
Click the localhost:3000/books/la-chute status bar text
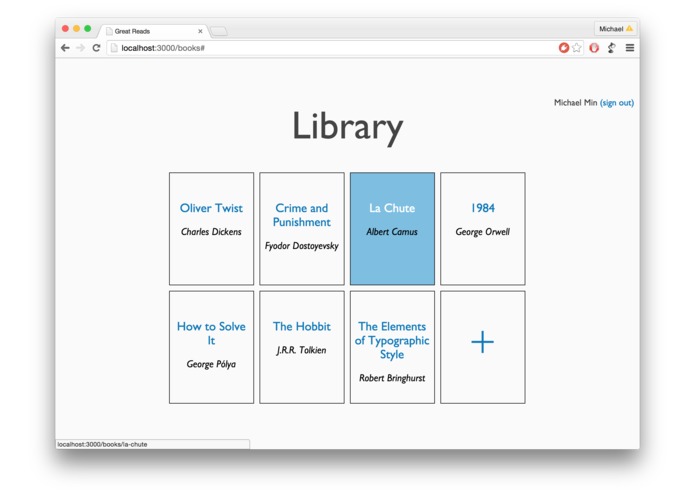(x=102, y=444)
